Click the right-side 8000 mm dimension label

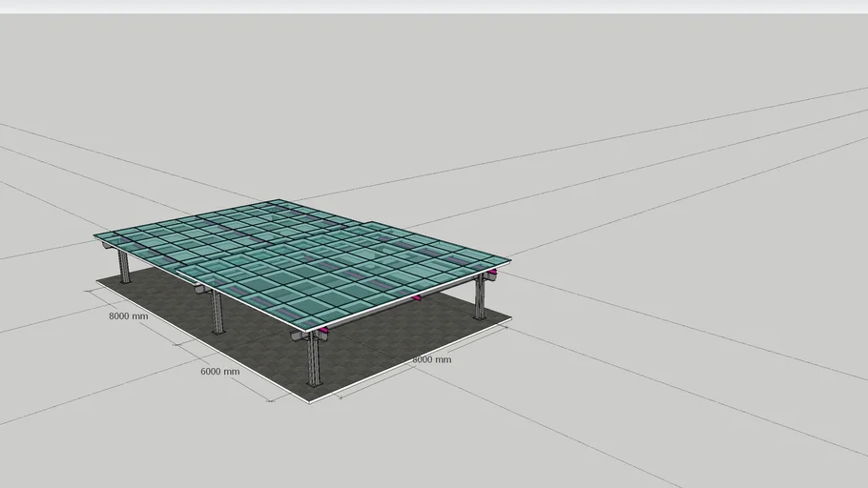[x=431, y=359]
